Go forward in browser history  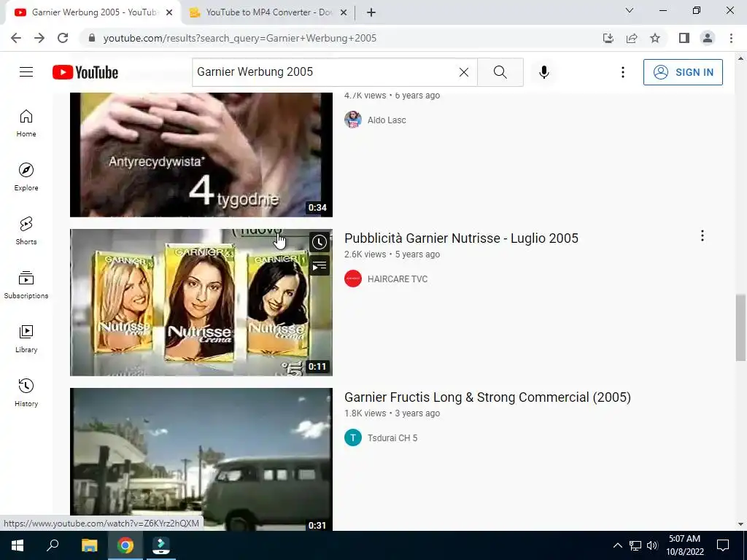pyautogui.click(x=39, y=38)
